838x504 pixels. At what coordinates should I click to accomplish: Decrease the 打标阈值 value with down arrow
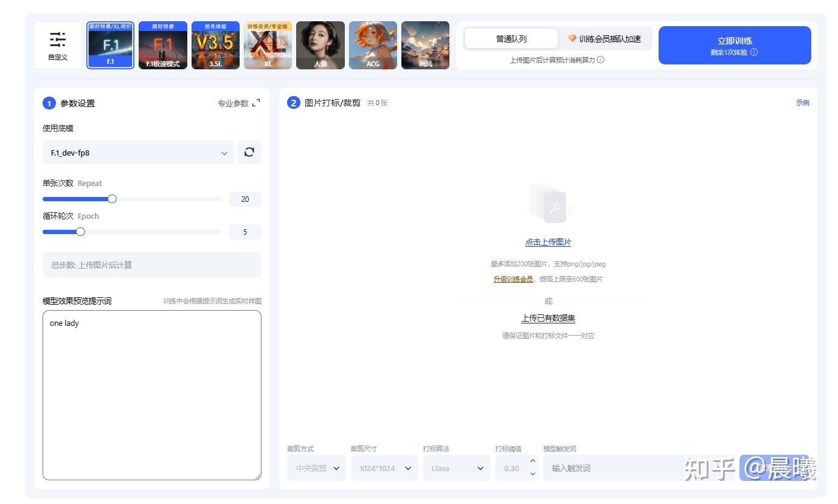pos(533,474)
